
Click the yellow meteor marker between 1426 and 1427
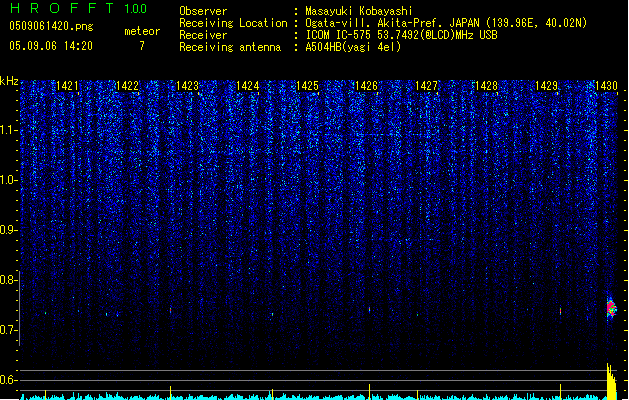click(417, 394)
